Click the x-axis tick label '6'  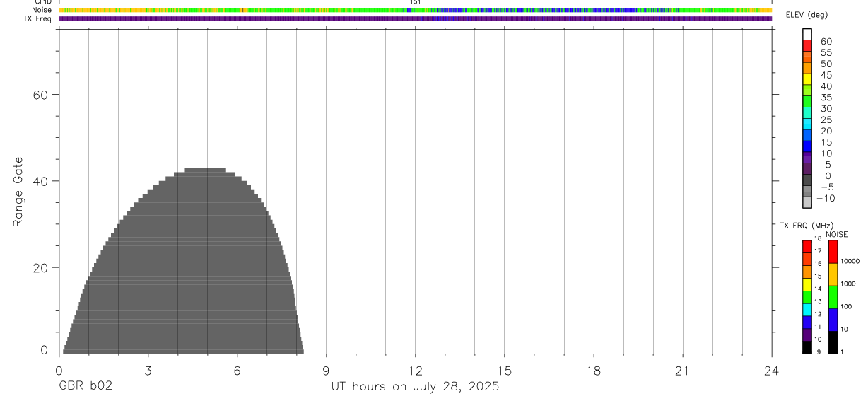click(x=237, y=371)
